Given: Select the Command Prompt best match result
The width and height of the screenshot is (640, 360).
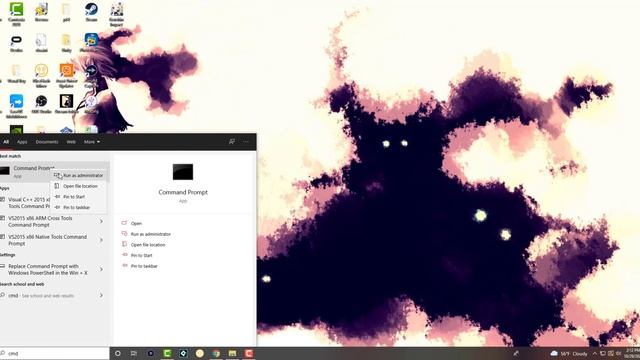Looking at the screenshot, I should [x=55, y=171].
